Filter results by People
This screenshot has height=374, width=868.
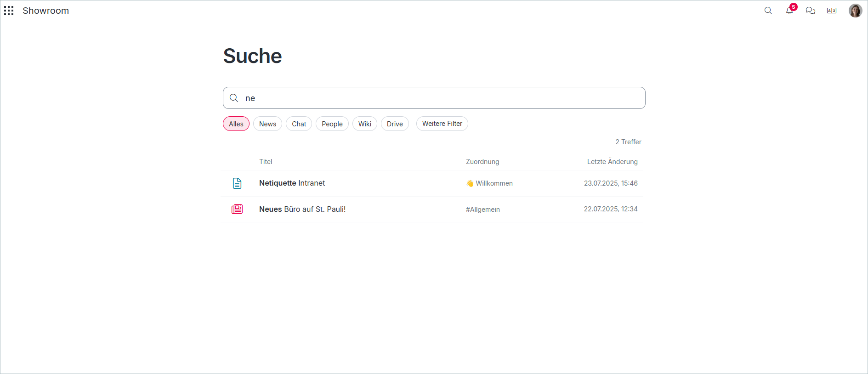pyautogui.click(x=332, y=124)
